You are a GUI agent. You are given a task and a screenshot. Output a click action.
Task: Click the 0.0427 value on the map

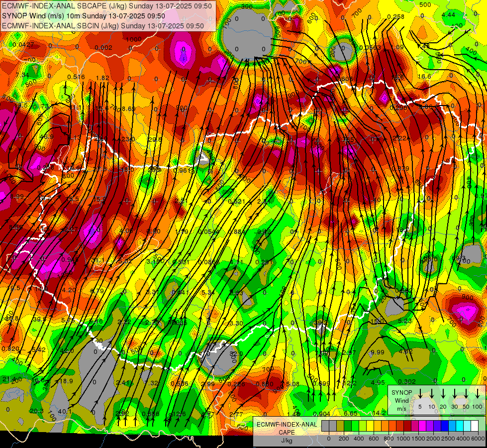pyautogui.click(x=23, y=44)
